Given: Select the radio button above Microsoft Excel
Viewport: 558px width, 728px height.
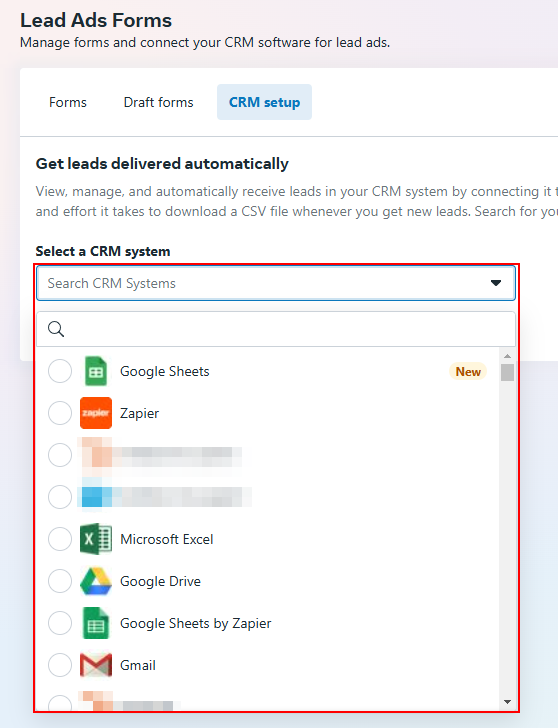Looking at the screenshot, I should pyautogui.click(x=60, y=497).
